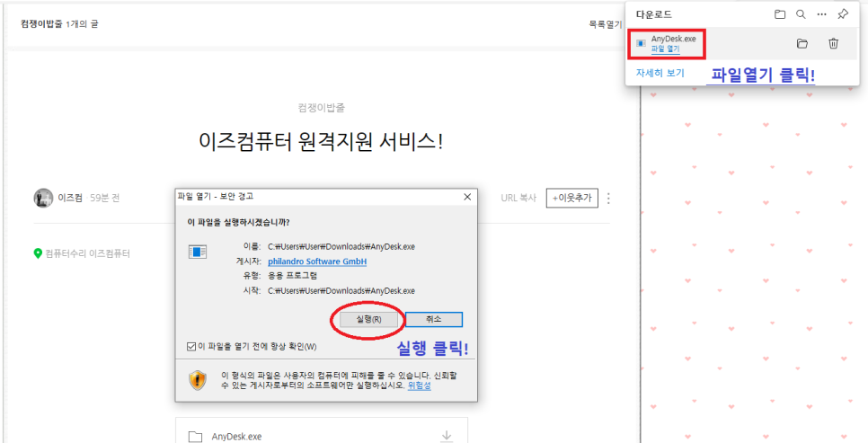Image resolution: width=868 pixels, height=443 pixels.
Task: Download attached AnyDesk.exe arrow icon
Action: pos(447,437)
